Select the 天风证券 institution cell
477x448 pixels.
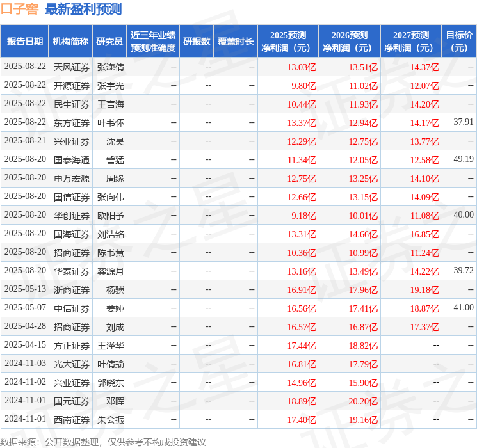[x=72, y=67]
